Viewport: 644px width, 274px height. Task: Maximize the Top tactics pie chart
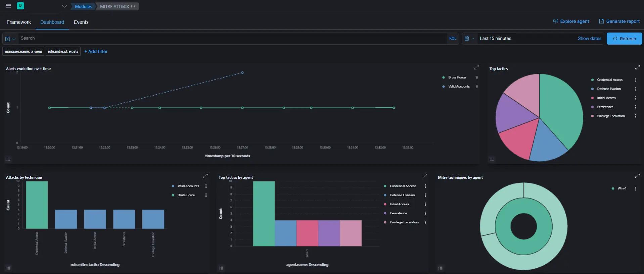[x=637, y=67]
